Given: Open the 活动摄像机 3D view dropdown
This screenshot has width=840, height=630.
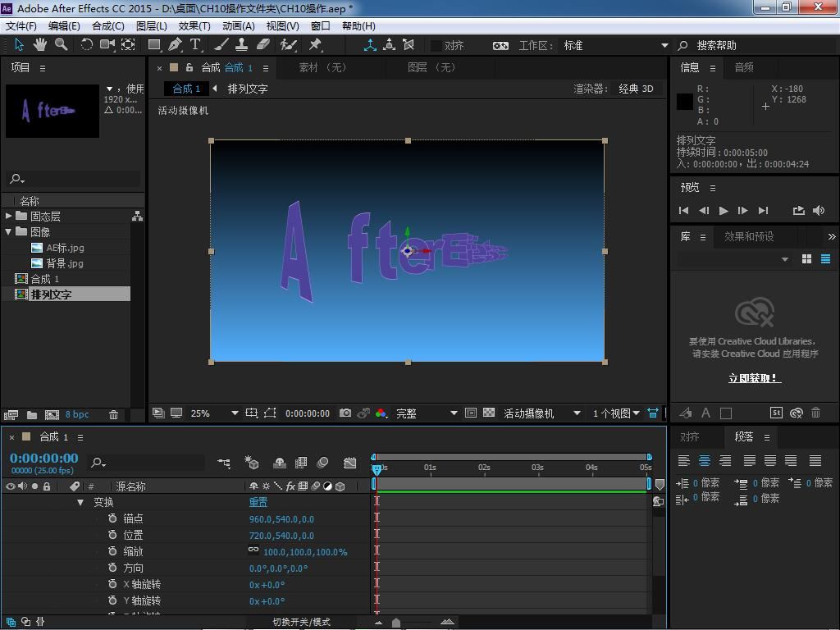Looking at the screenshot, I should (x=541, y=413).
